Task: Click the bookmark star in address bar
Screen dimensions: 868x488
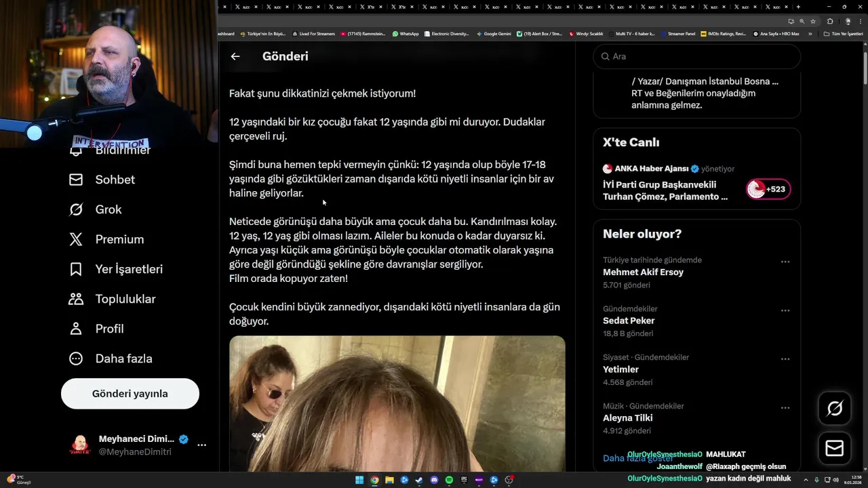Action: click(x=813, y=21)
